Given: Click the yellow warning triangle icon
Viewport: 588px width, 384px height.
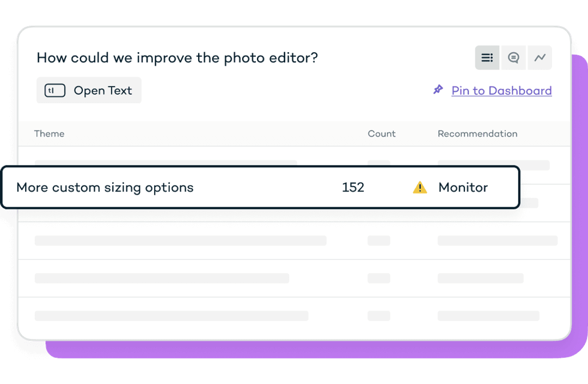Looking at the screenshot, I should (x=420, y=187).
